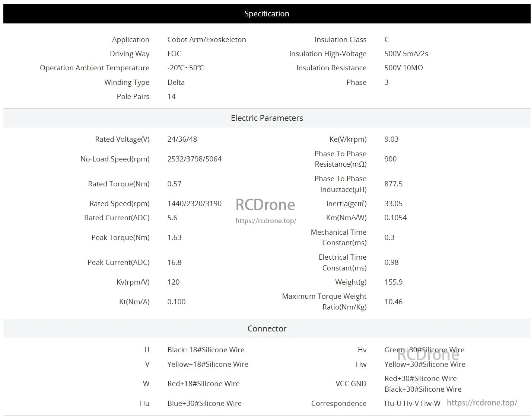Select the Hu-U Hv-V Hw-W correspondence text
Image resolution: width=531 pixels, height=420 pixels.
pyautogui.click(x=412, y=403)
